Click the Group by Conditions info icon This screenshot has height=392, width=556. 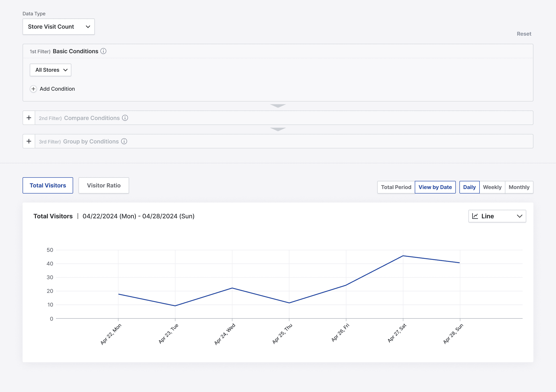tap(124, 141)
